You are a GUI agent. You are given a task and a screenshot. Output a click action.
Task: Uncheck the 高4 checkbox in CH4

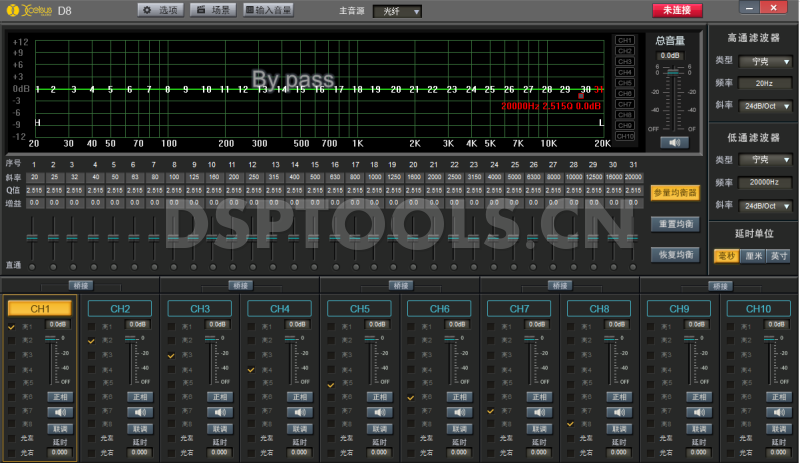252,369
